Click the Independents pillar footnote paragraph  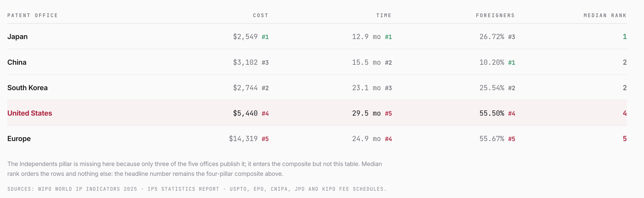(194, 169)
